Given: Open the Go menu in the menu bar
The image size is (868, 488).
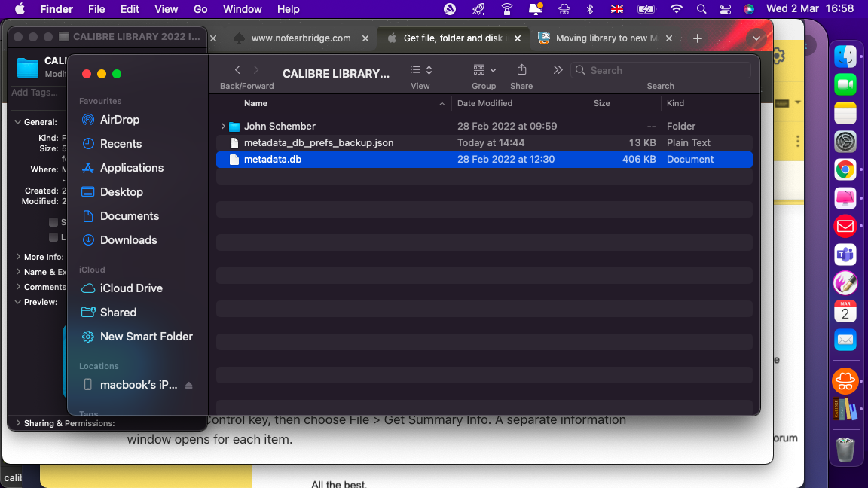Looking at the screenshot, I should (200, 9).
